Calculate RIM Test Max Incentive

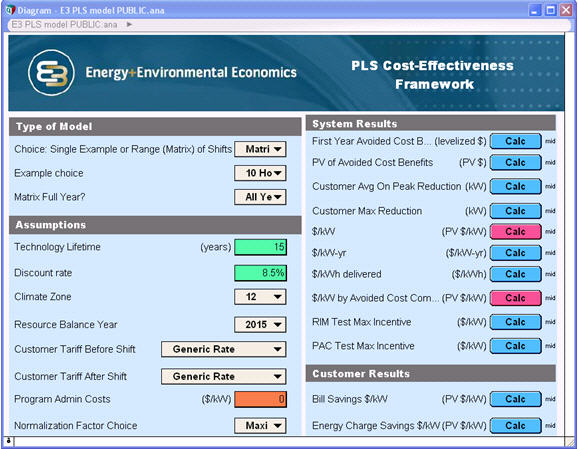click(x=516, y=322)
